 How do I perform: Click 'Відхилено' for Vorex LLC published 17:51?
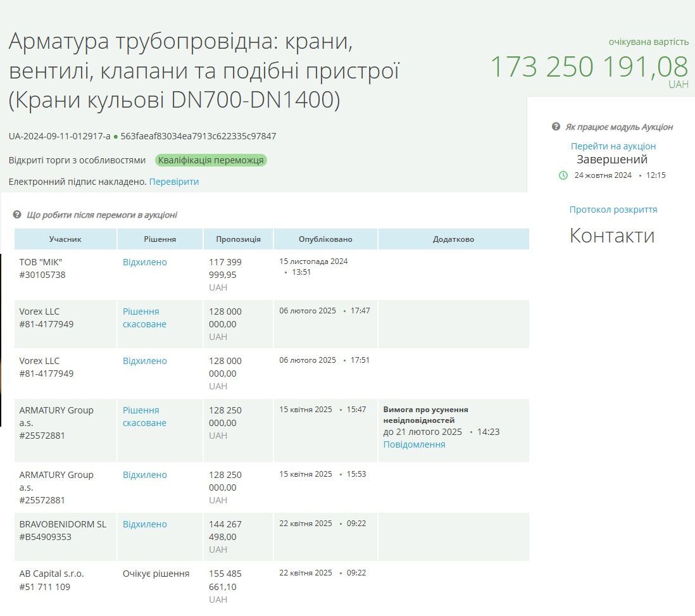145,361
